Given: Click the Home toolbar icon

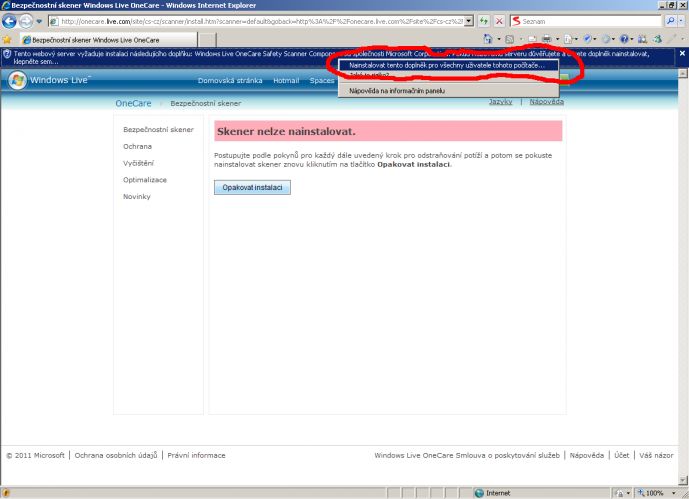Looking at the screenshot, I should pos(488,39).
